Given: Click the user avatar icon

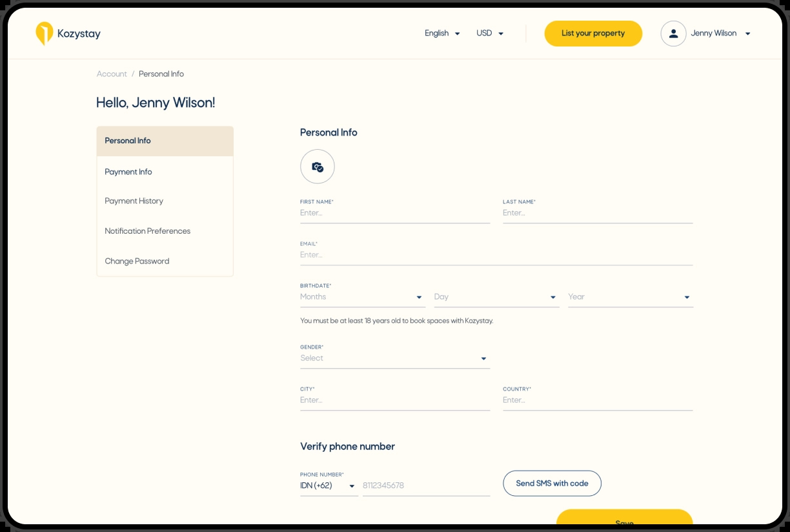Looking at the screenshot, I should point(673,34).
